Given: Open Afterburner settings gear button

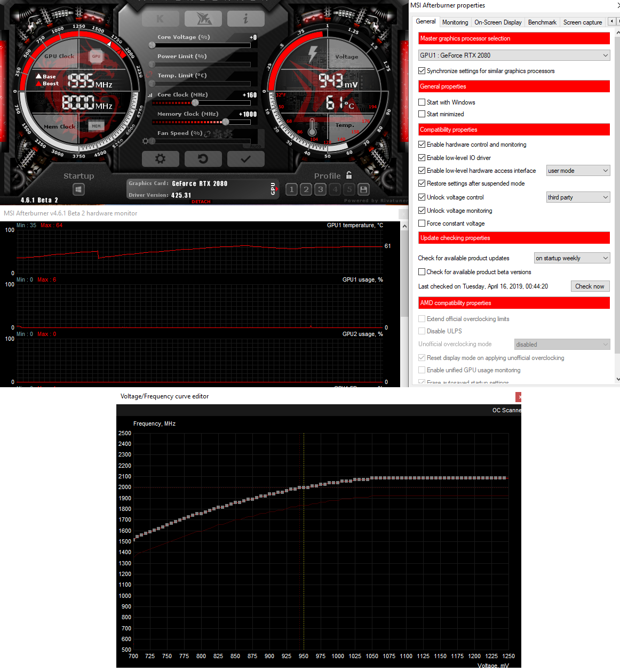Looking at the screenshot, I should [x=160, y=159].
